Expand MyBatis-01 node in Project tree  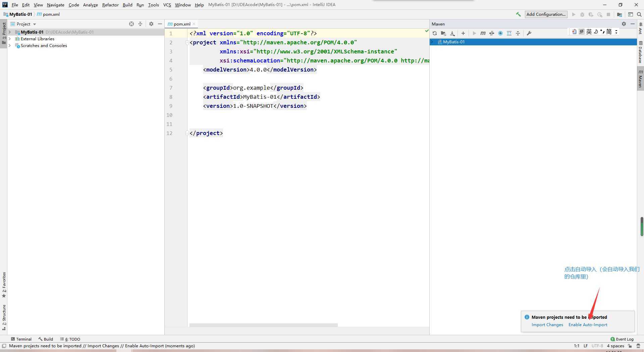coord(10,32)
